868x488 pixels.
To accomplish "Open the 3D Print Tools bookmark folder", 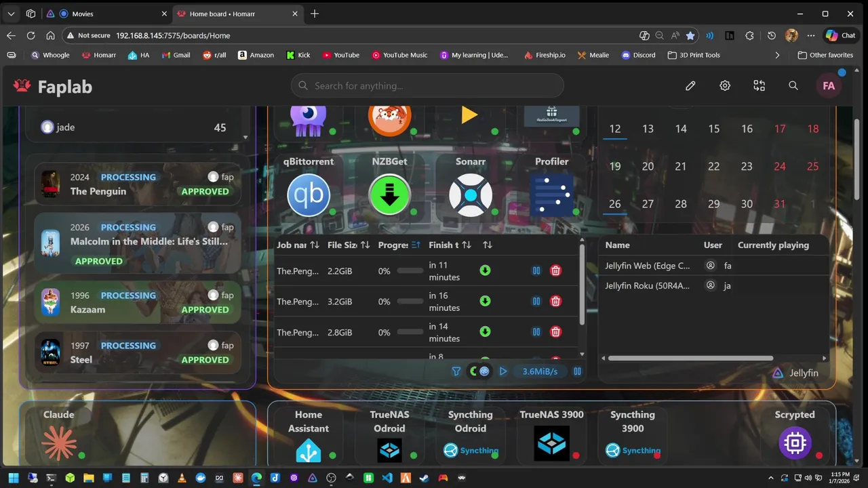I will pos(694,55).
